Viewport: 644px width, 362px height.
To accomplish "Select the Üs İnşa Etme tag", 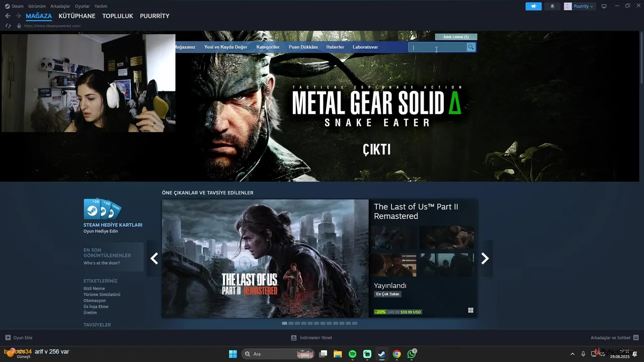I will coord(96,307).
